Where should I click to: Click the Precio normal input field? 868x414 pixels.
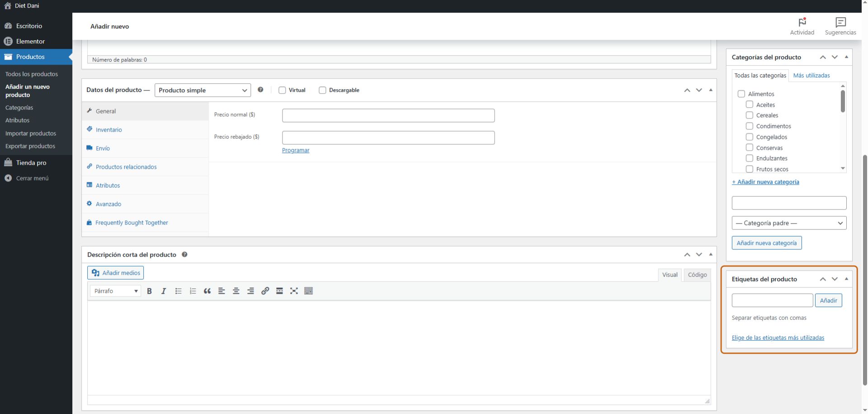[388, 115]
